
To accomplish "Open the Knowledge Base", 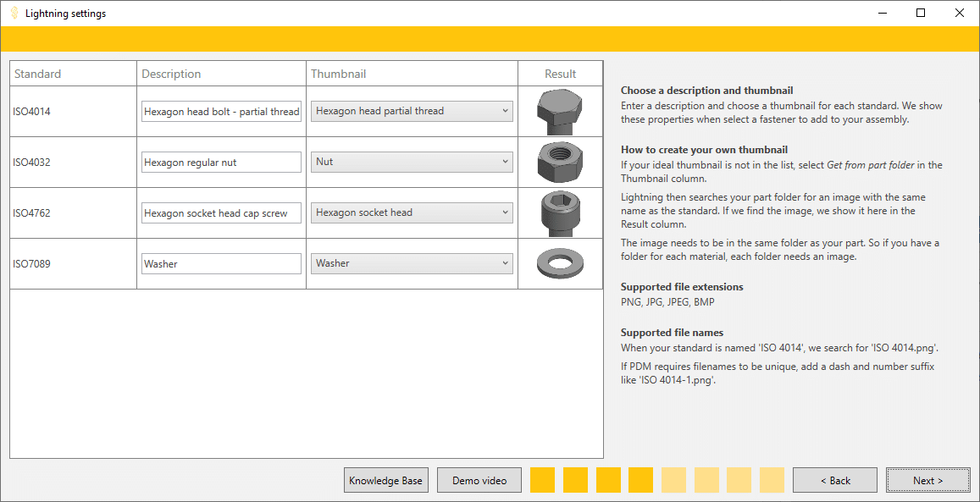I will [x=385, y=480].
